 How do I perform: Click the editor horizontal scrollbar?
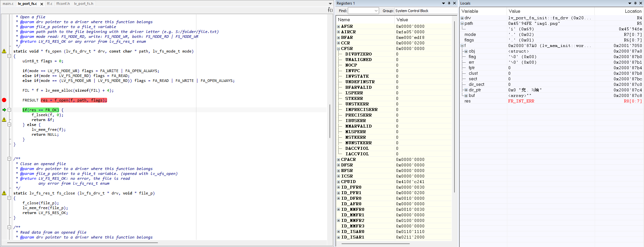click(83, 243)
